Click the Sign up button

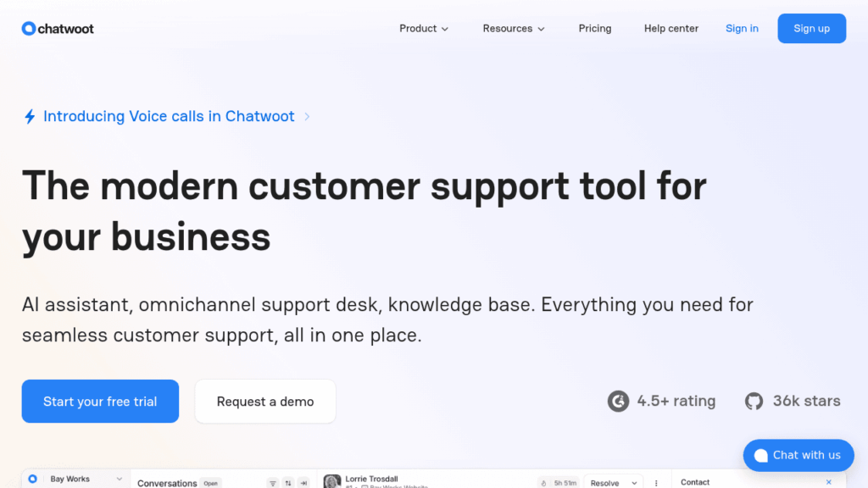(x=811, y=28)
